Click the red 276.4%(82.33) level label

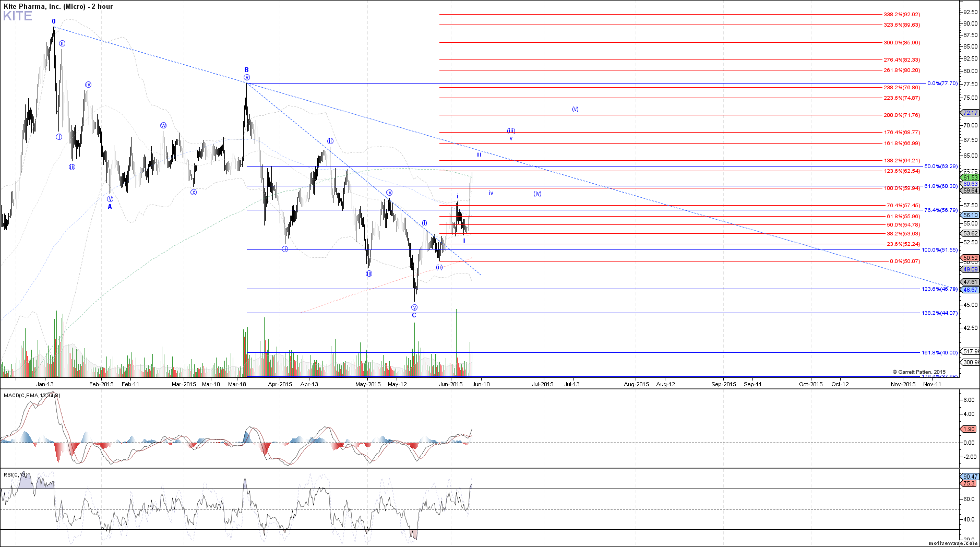point(902,60)
